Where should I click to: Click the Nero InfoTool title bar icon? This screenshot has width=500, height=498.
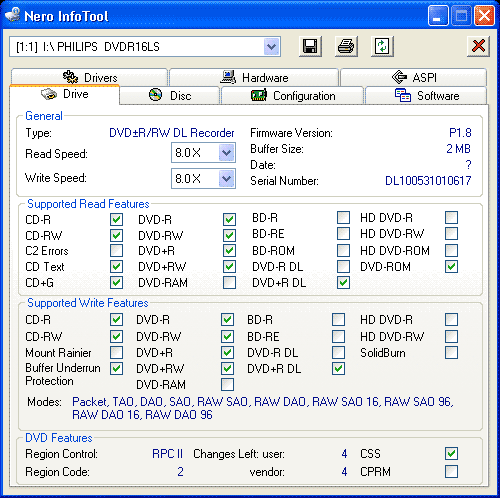coord(13,15)
